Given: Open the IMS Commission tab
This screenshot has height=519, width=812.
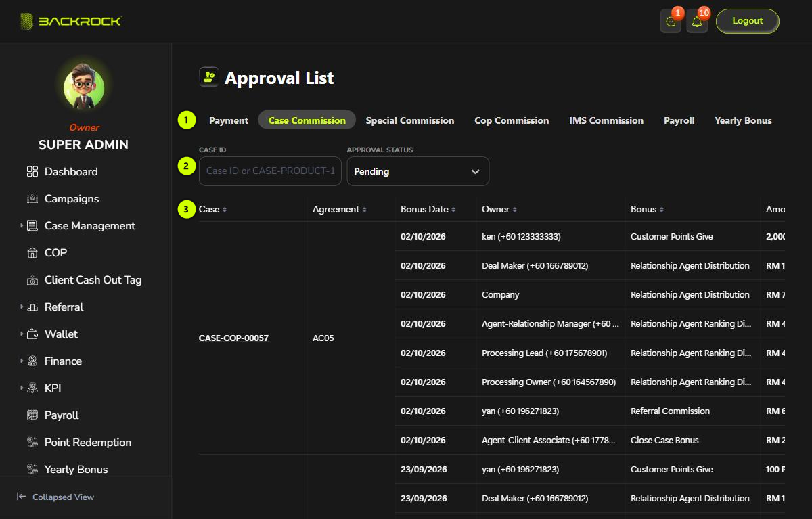Looking at the screenshot, I should coord(606,120).
